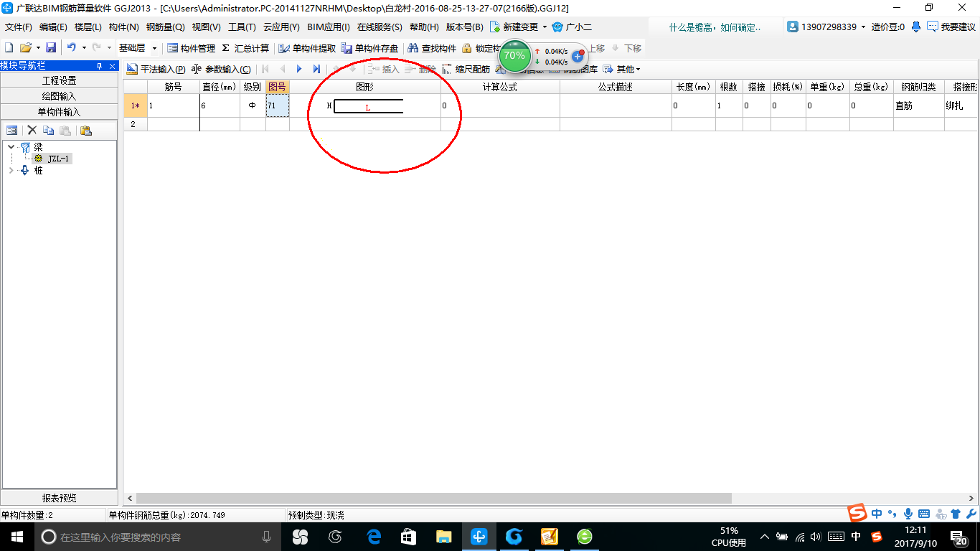980x551 pixels.
Task: Pin the 模块导航栏 panel
Action: pos(99,65)
